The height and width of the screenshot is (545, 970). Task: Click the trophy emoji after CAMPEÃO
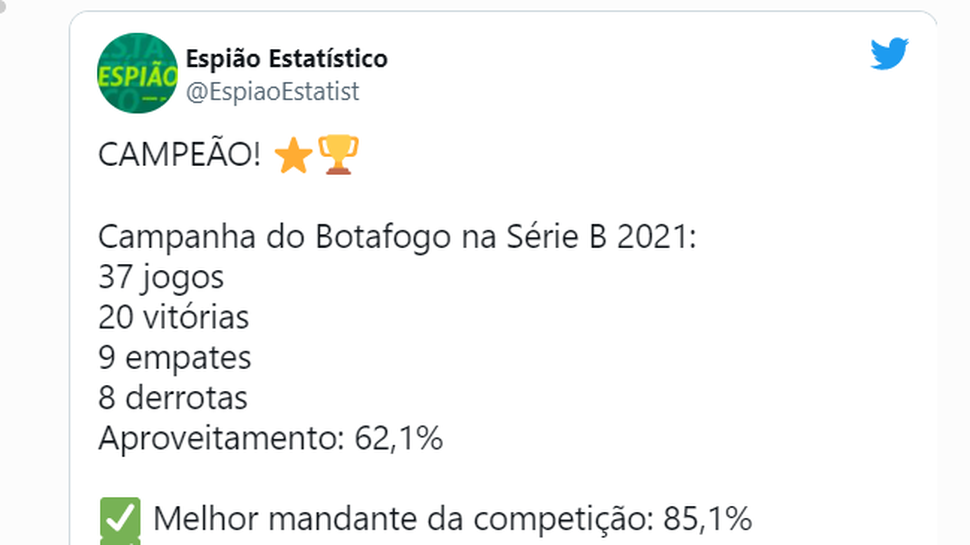pyautogui.click(x=338, y=155)
